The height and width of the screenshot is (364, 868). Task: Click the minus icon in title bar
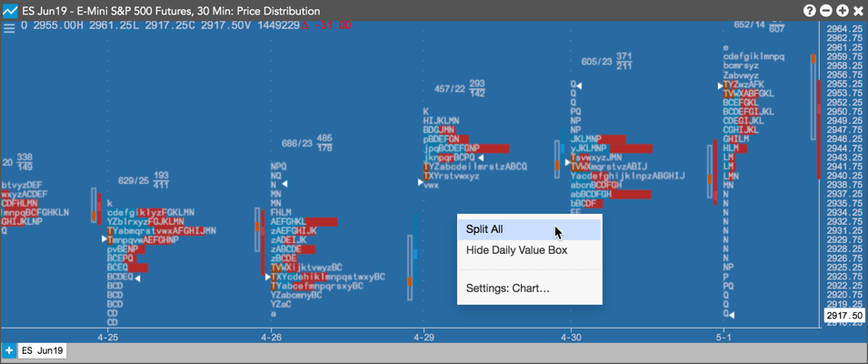825,11
